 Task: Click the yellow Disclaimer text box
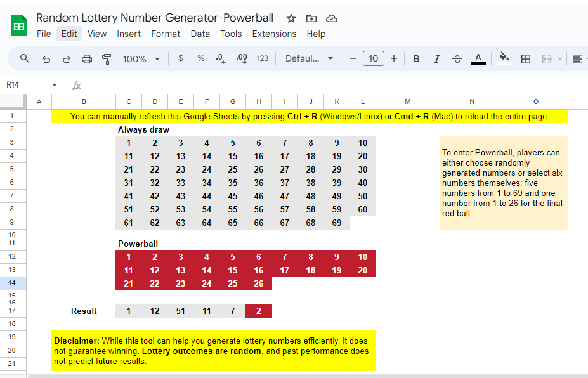click(x=214, y=351)
